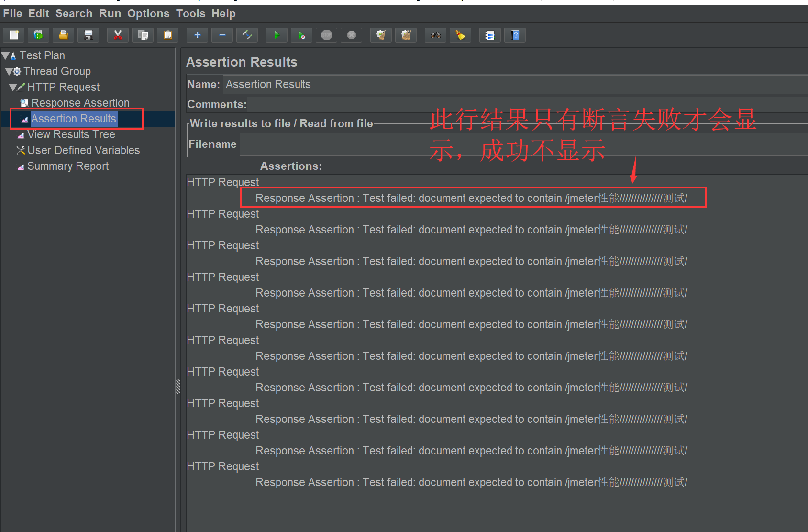The image size is (808, 532).
Task: Open the Options menu
Action: point(148,13)
